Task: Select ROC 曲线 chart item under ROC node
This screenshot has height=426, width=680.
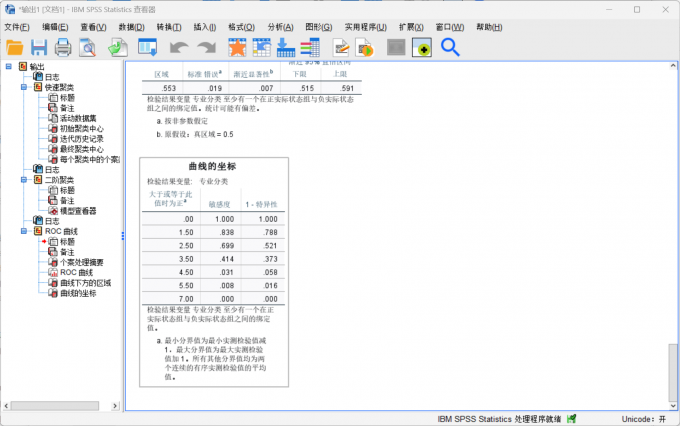Action: point(76,272)
